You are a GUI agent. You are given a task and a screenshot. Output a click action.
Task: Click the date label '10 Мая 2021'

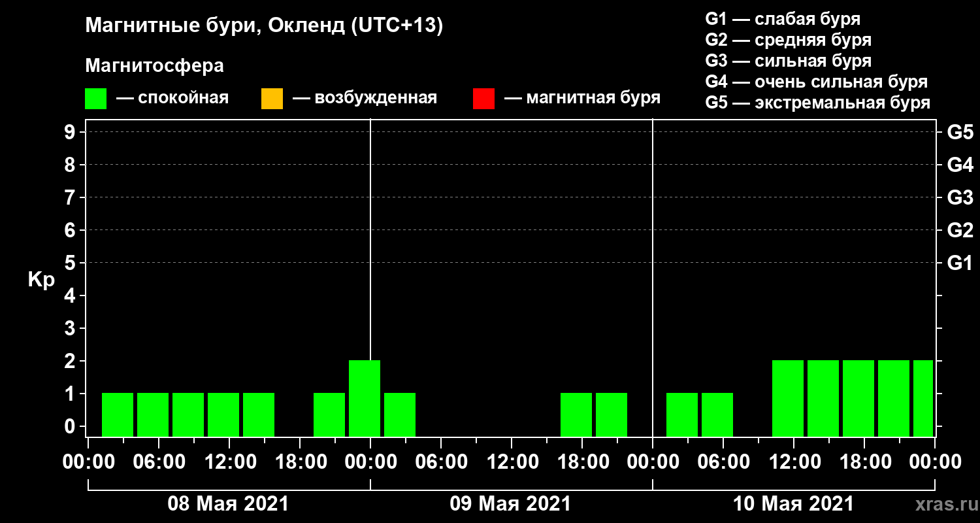point(793,504)
